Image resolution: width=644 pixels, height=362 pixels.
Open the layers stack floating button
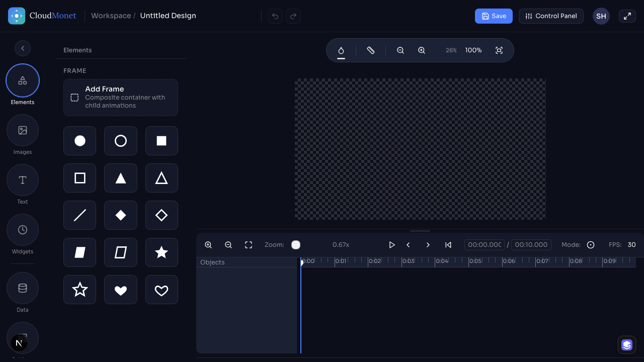[626, 345]
